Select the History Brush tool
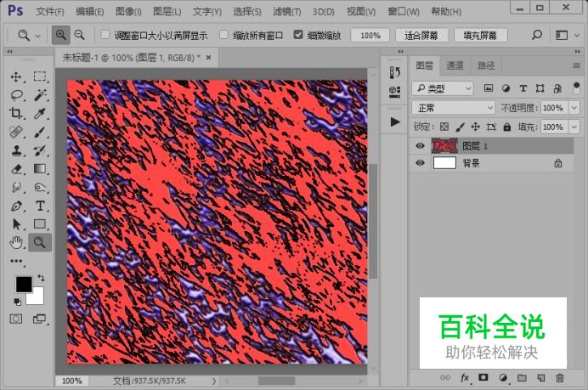The image size is (588, 390). pos(40,150)
